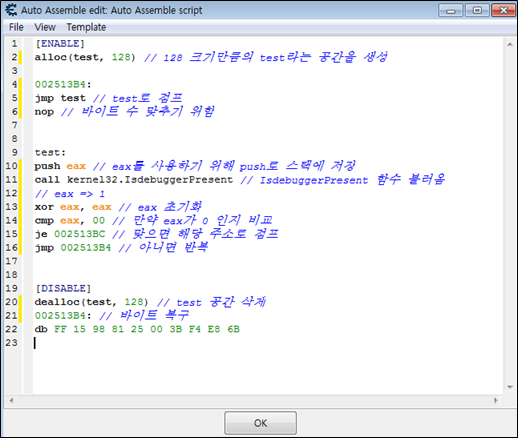
Task: Click the vertical scrollbar down arrow
Action: pos(510,387)
